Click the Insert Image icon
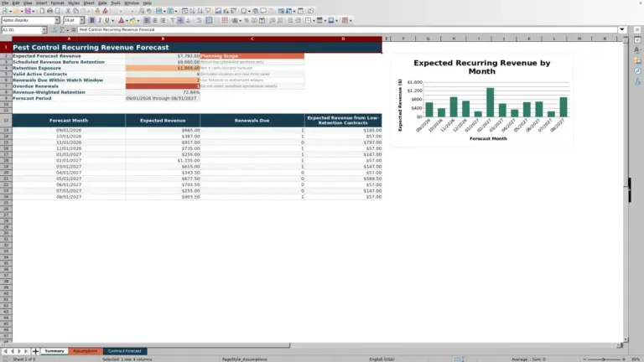Image resolution: width=644 pixels, height=362 pixels. (218, 11)
